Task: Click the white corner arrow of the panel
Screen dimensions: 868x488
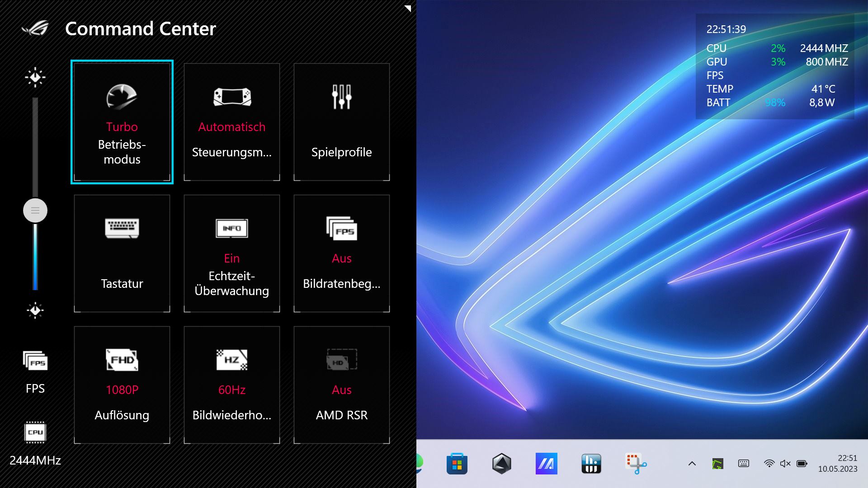Action: point(408,8)
